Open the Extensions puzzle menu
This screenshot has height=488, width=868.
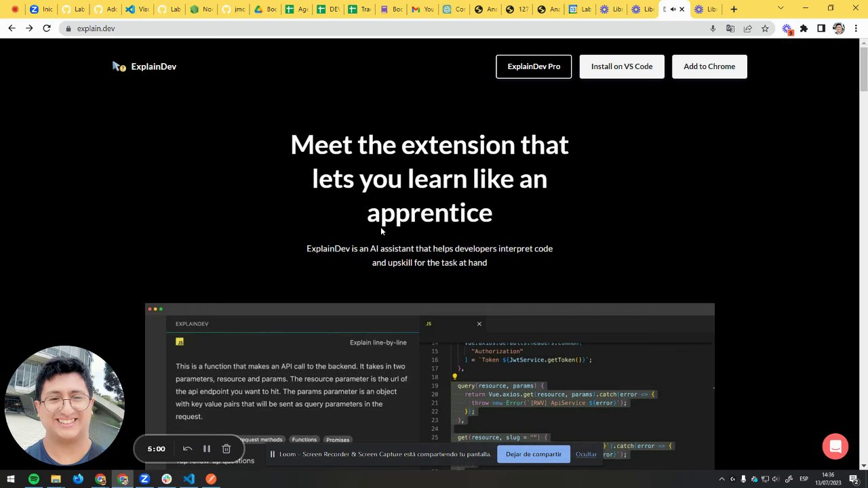coord(804,28)
